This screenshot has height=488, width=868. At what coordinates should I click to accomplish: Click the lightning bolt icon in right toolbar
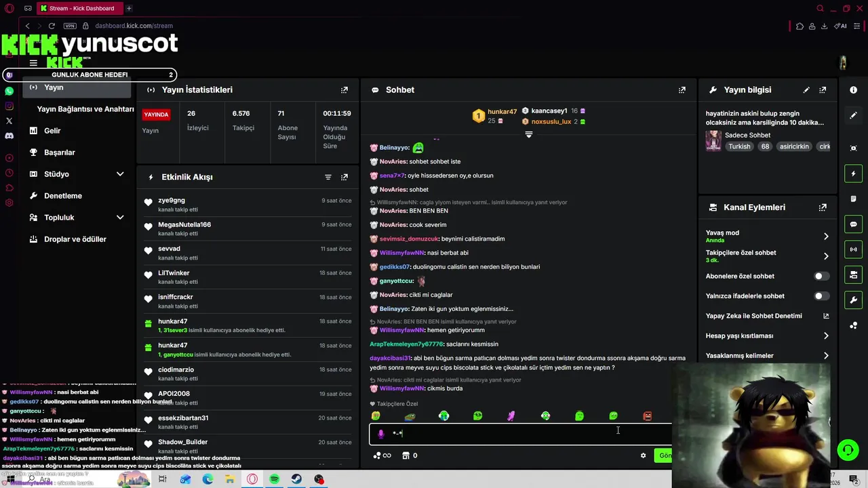[853, 174]
